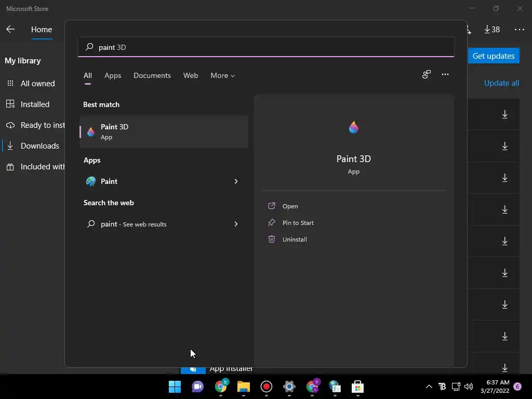Open the network display icon in tray

[456, 387]
